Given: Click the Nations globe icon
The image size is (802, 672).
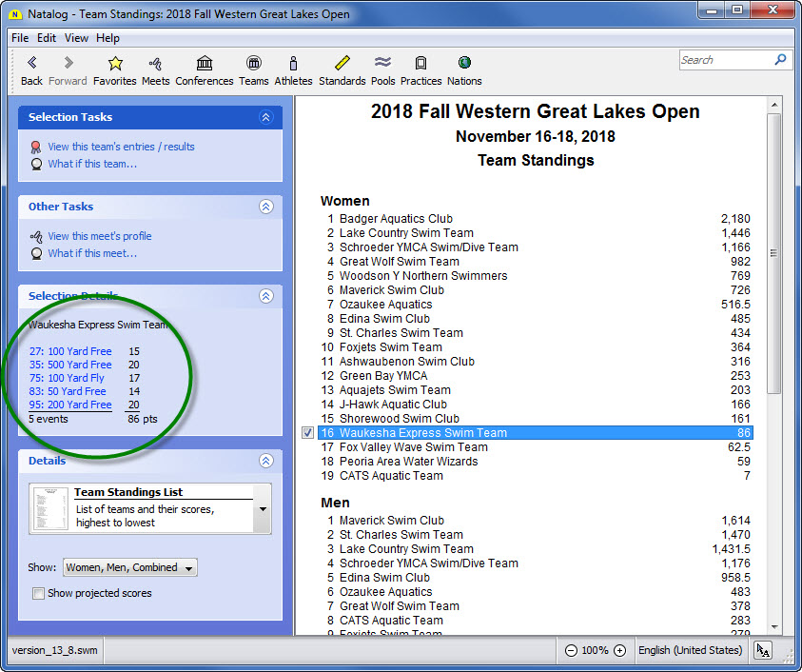Looking at the screenshot, I should point(464,64).
